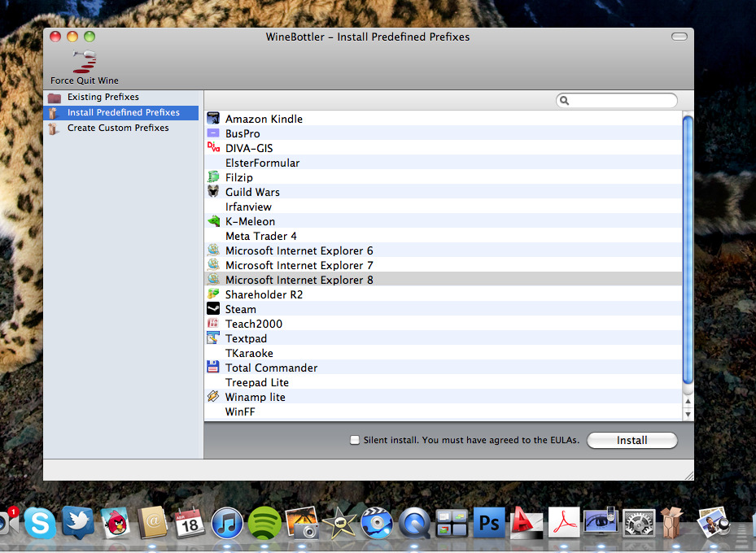Click the blue vertical scrollbar thumb
756x553 pixels.
(688, 248)
